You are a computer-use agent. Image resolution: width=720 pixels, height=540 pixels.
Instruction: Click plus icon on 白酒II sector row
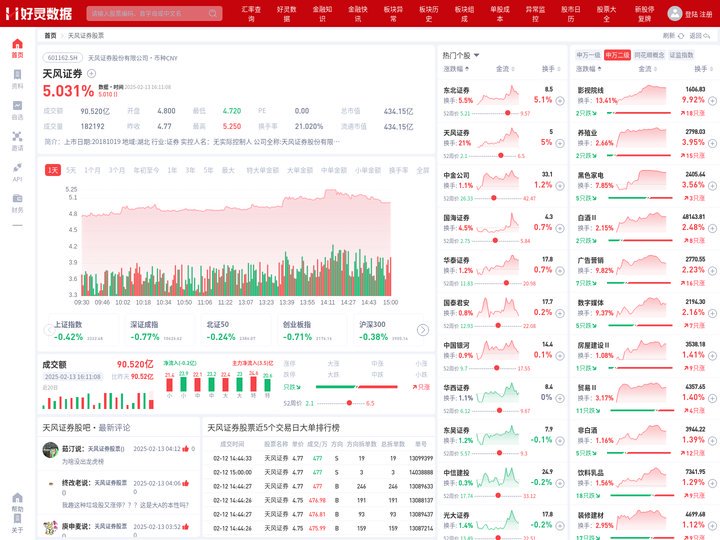click(x=712, y=228)
